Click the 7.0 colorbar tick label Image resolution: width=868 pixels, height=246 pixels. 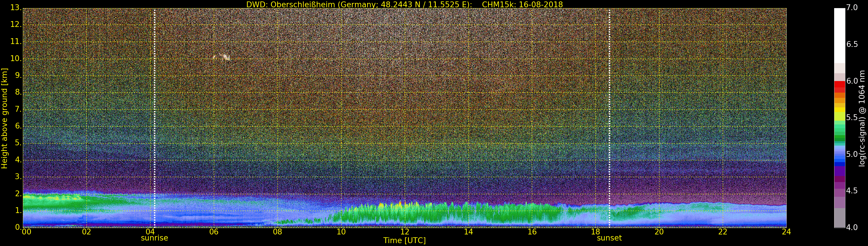pyautogui.click(x=852, y=8)
